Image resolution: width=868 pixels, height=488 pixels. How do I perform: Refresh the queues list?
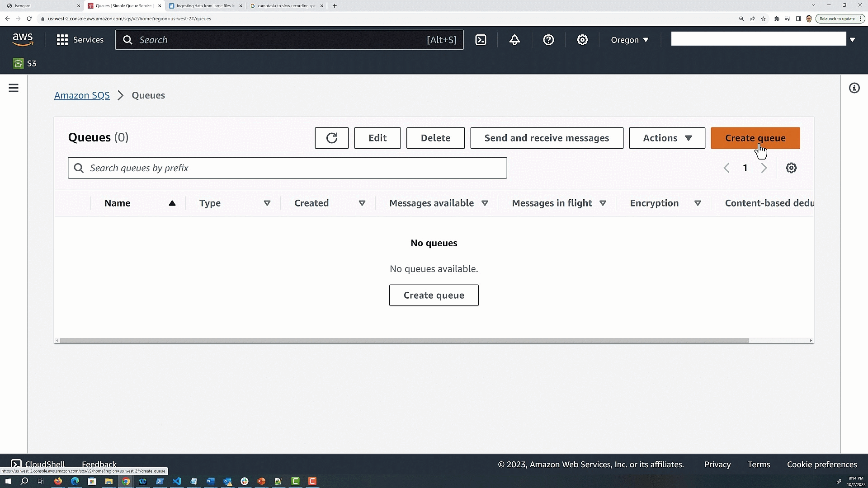point(331,138)
